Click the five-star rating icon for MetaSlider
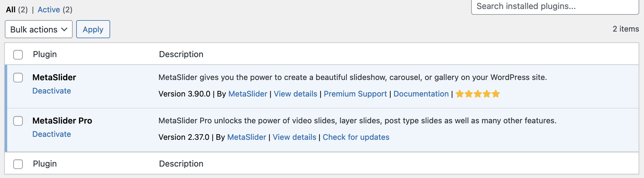The image size is (644, 178). [477, 94]
